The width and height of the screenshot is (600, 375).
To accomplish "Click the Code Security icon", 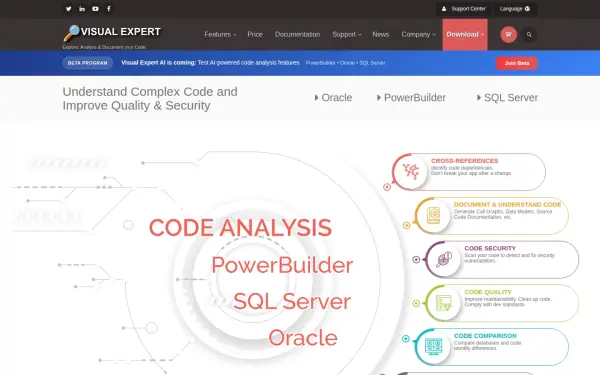I will pyautogui.click(x=444, y=259).
